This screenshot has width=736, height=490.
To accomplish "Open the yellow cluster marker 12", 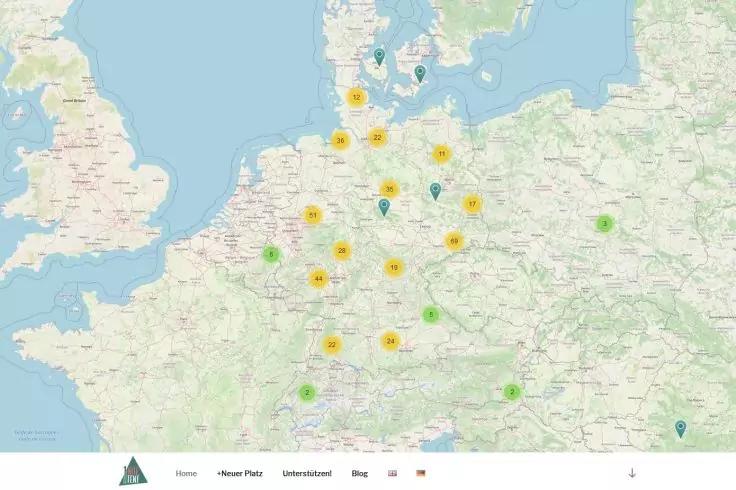I will [x=356, y=98].
